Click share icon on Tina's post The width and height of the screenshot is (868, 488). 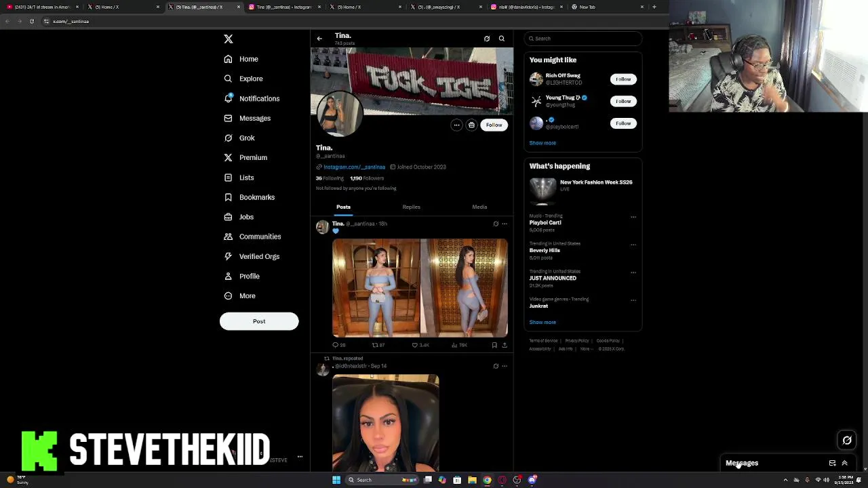click(x=505, y=345)
